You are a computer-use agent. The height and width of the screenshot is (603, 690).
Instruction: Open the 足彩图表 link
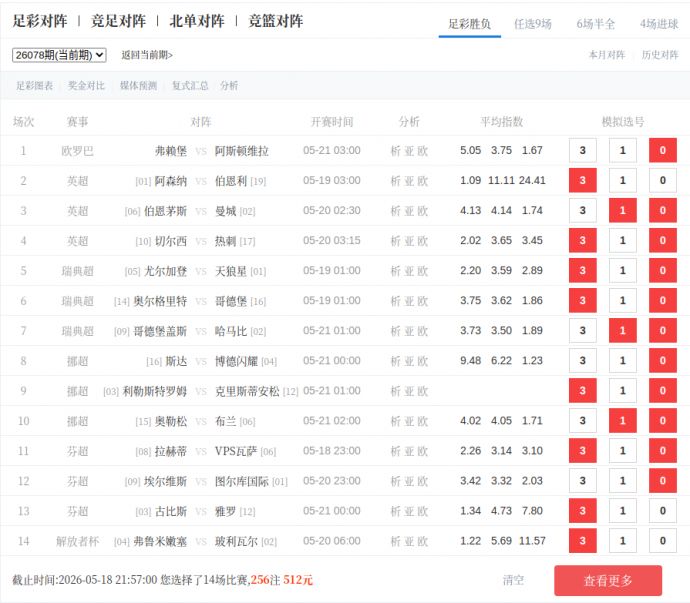tap(34, 85)
